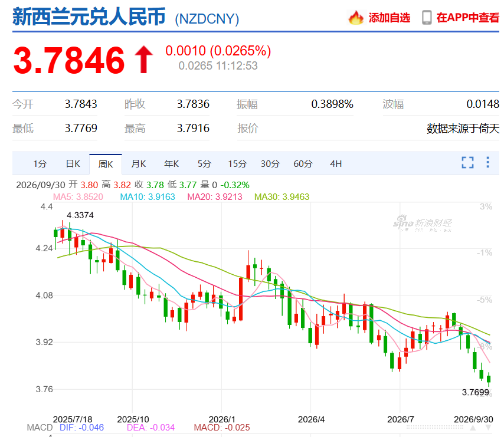This screenshot has width=504, height=437.
Task: Click the 新西兰元兑人民币 title
Action: [x=89, y=17]
